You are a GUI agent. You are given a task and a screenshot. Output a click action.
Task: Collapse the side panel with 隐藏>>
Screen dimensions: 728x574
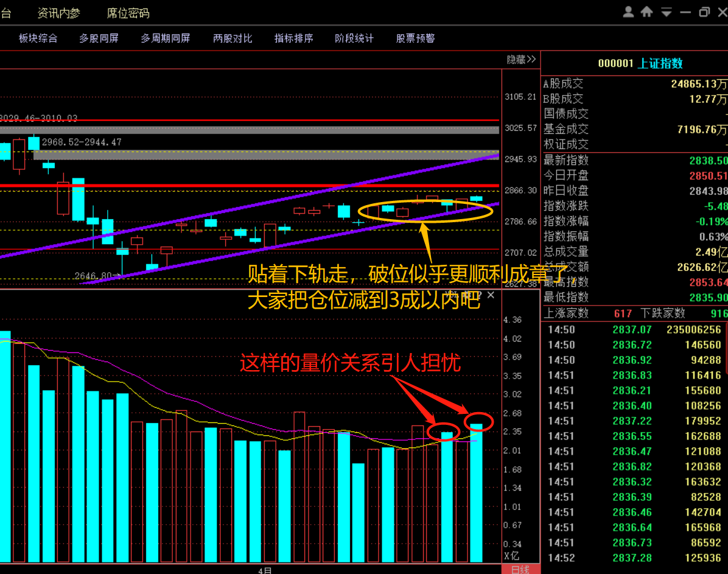tap(521, 60)
